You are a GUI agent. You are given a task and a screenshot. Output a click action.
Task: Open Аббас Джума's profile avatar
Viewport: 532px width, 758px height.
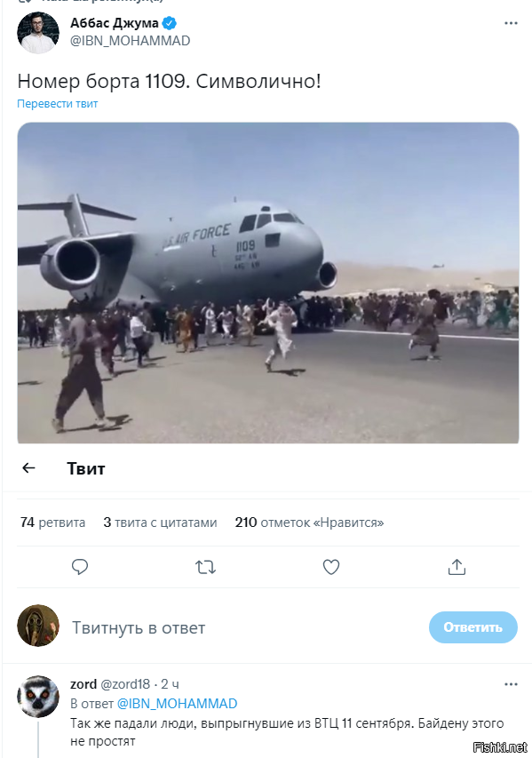click(38, 32)
